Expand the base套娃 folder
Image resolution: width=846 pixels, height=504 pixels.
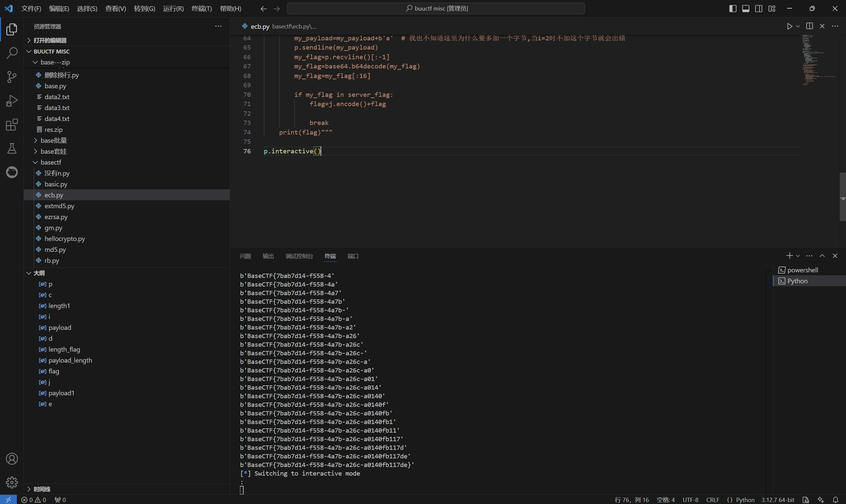click(x=127, y=151)
